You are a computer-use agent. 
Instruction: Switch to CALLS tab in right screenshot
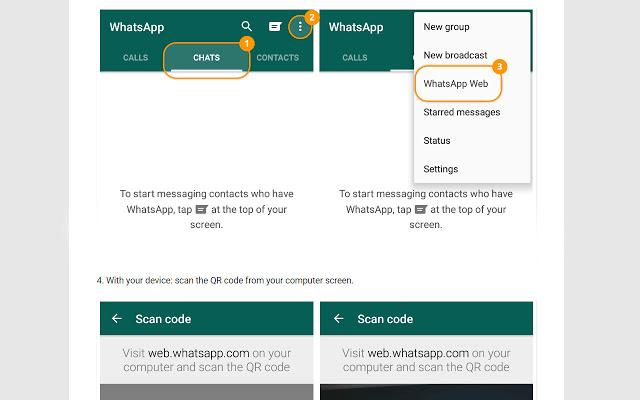click(355, 58)
